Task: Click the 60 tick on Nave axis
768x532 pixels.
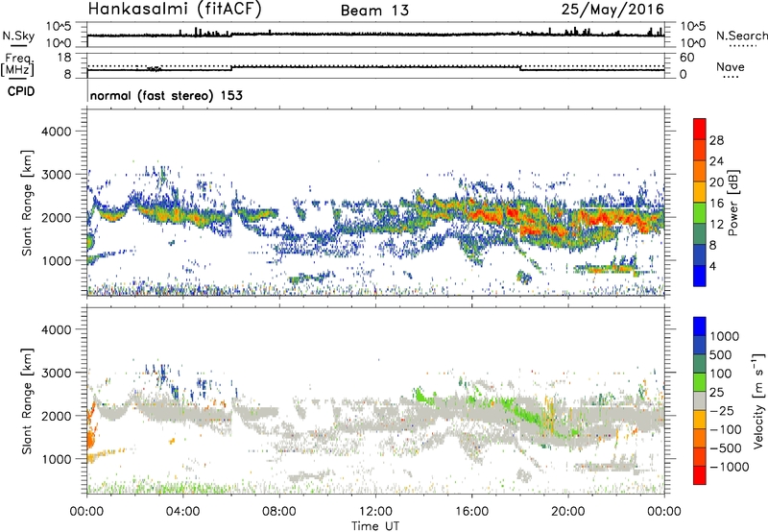Action: [x=686, y=58]
